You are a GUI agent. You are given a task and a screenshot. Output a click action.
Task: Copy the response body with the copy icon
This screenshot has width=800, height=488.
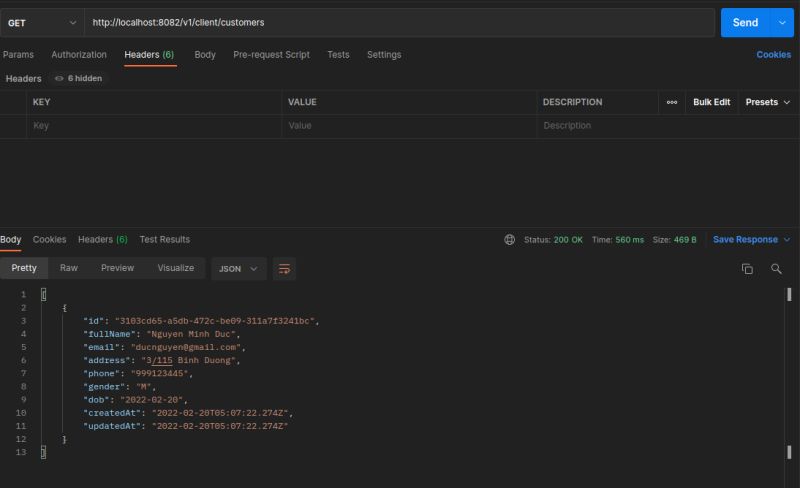[x=747, y=269]
